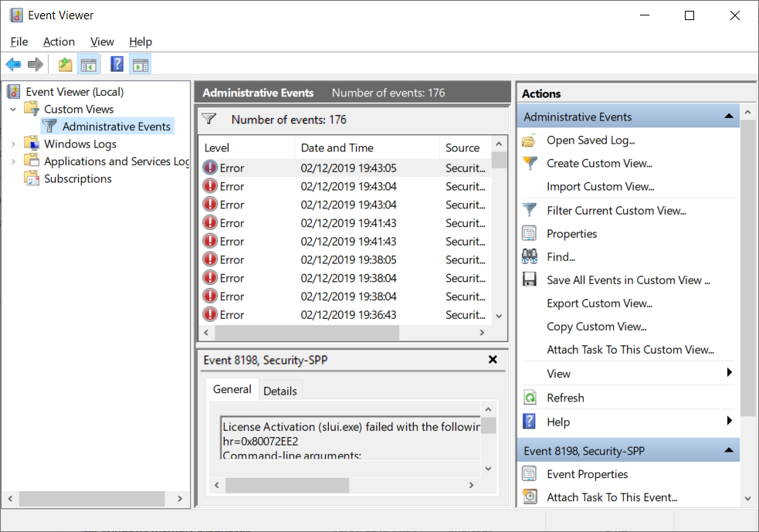
Task: Collapse the Administrative Events actions section
Action: (729, 116)
